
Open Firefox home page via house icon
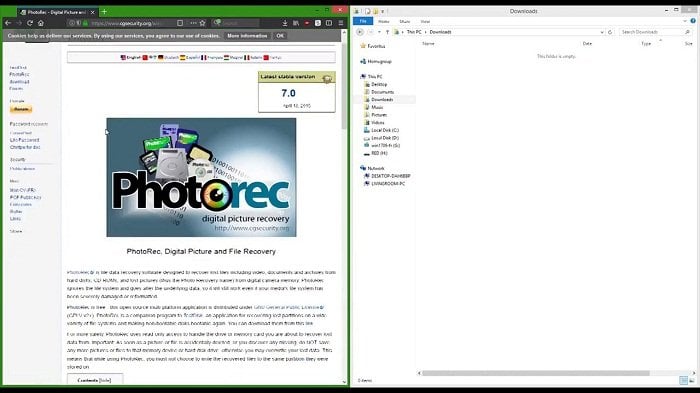[41, 23]
